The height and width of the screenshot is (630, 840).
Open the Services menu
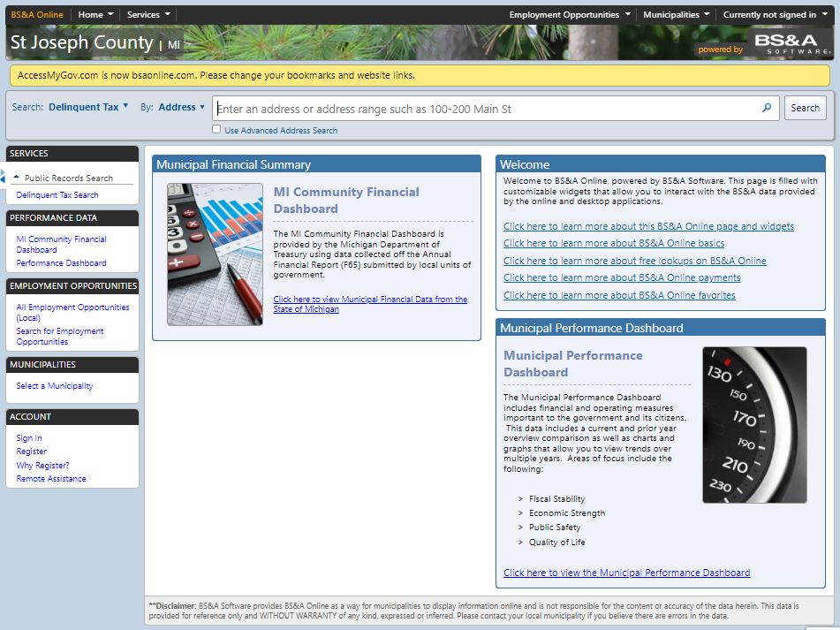148,15
